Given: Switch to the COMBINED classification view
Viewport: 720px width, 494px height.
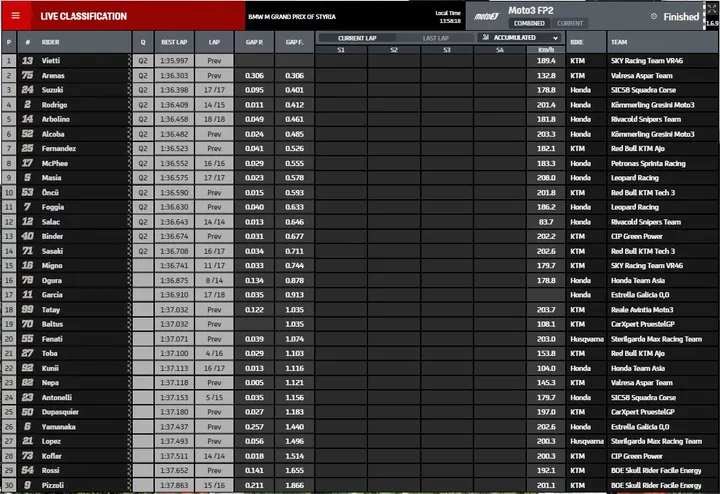Looking at the screenshot, I should tap(529, 23).
